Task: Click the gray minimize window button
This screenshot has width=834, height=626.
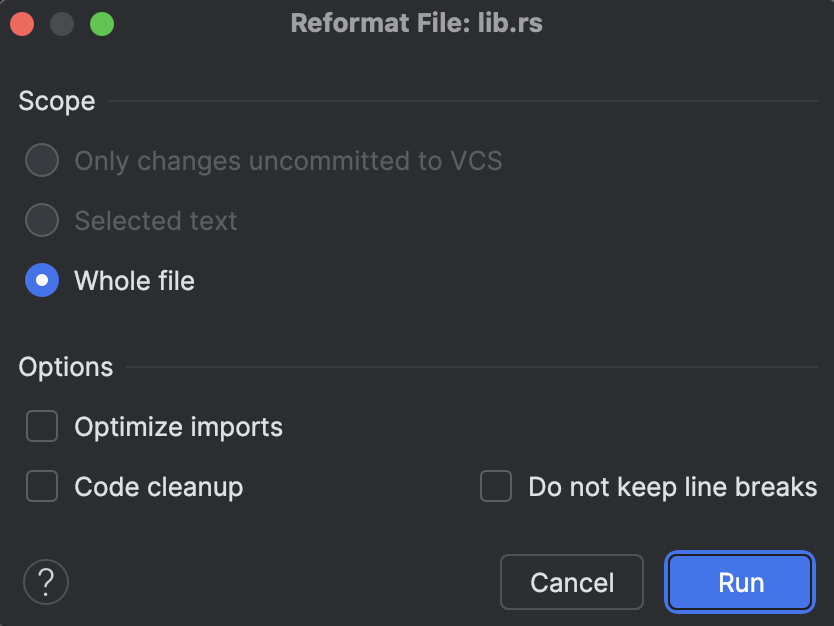Action: 62,23
